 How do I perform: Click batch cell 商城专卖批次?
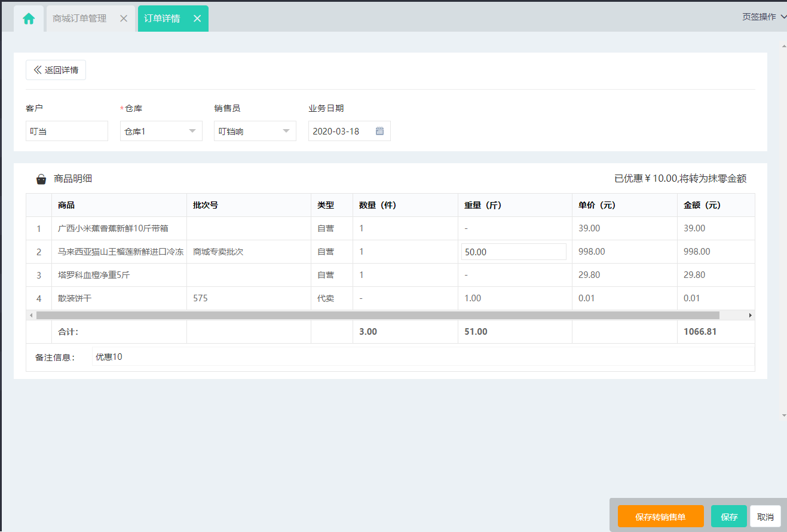[x=249, y=252]
